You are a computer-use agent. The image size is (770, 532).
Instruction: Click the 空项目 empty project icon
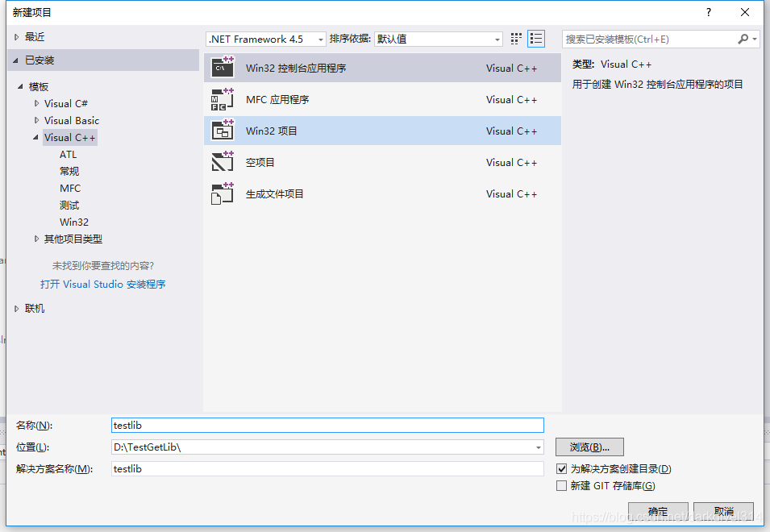223,162
